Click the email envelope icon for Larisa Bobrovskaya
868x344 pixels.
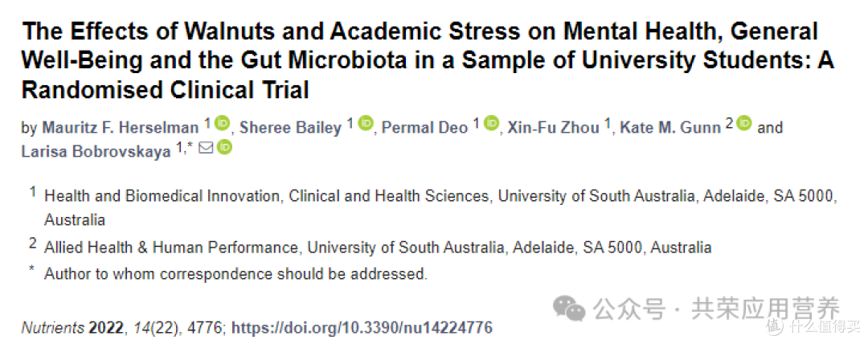pyautogui.click(x=206, y=148)
